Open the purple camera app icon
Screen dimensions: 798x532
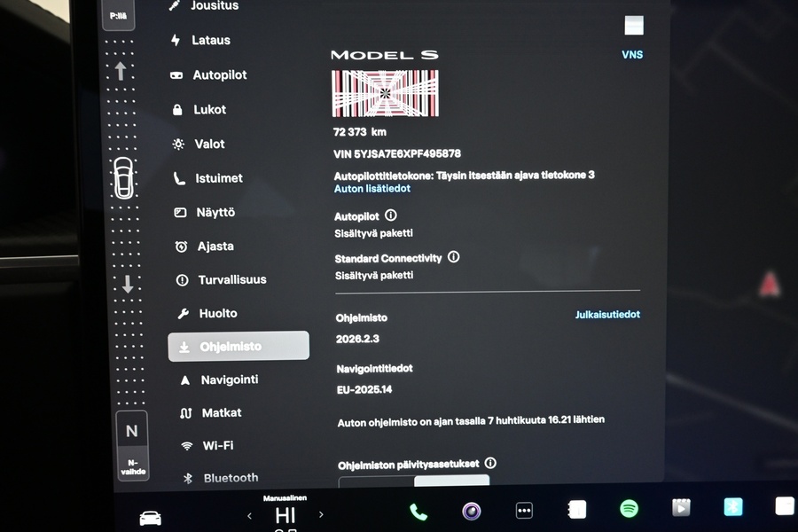(472, 511)
